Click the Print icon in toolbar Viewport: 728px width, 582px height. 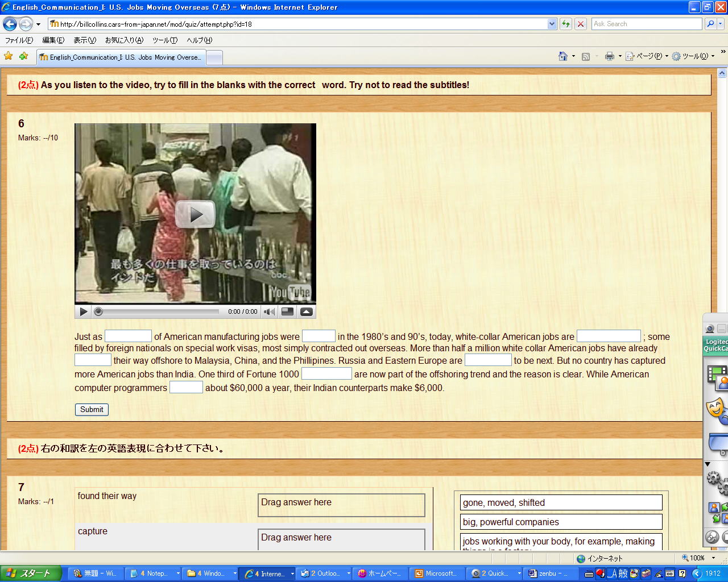[610, 56]
